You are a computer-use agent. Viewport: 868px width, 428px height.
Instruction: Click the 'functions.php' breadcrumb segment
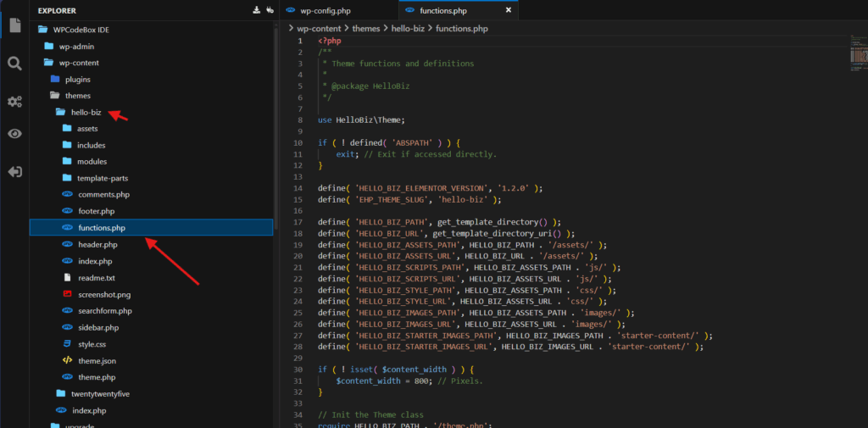click(462, 28)
